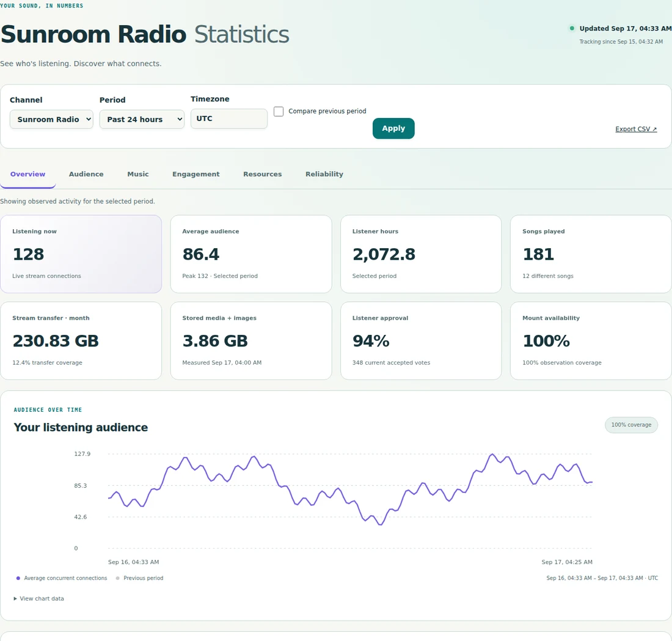Screen dimensions: 672x641
Task: Click the text Peak 132 · Selected period
Action: tap(220, 276)
